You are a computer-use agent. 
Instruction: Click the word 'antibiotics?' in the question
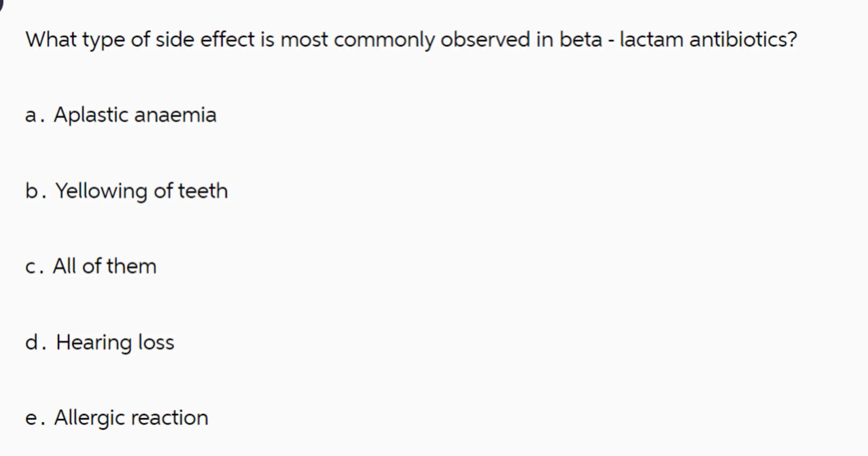743,39
